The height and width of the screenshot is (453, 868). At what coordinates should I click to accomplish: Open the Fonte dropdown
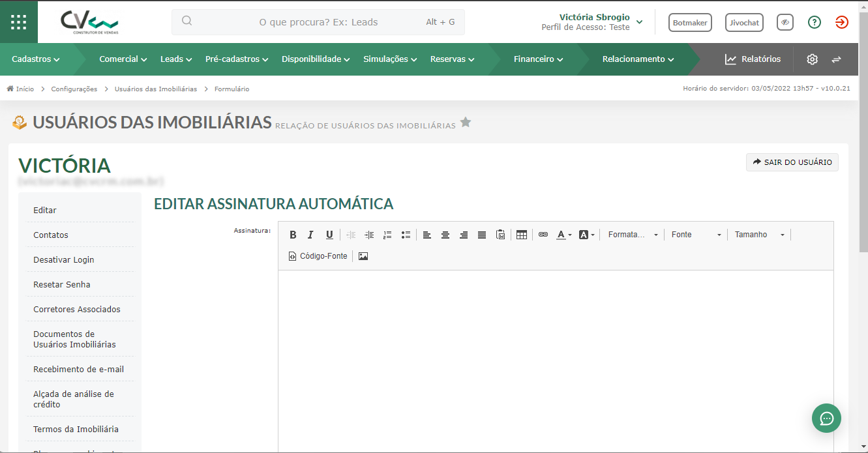tap(696, 235)
